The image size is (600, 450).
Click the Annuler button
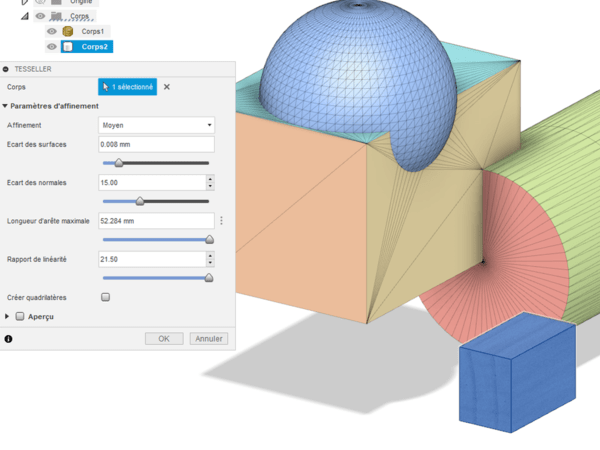click(x=208, y=339)
